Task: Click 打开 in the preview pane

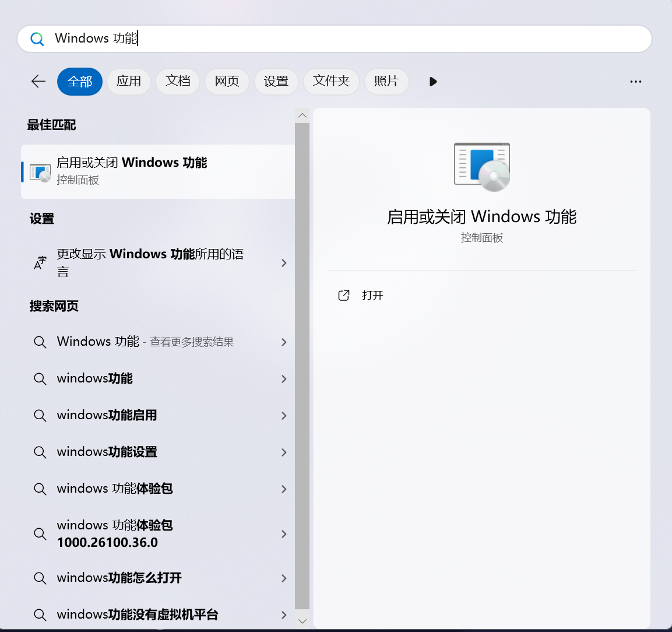Action: tap(372, 296)
